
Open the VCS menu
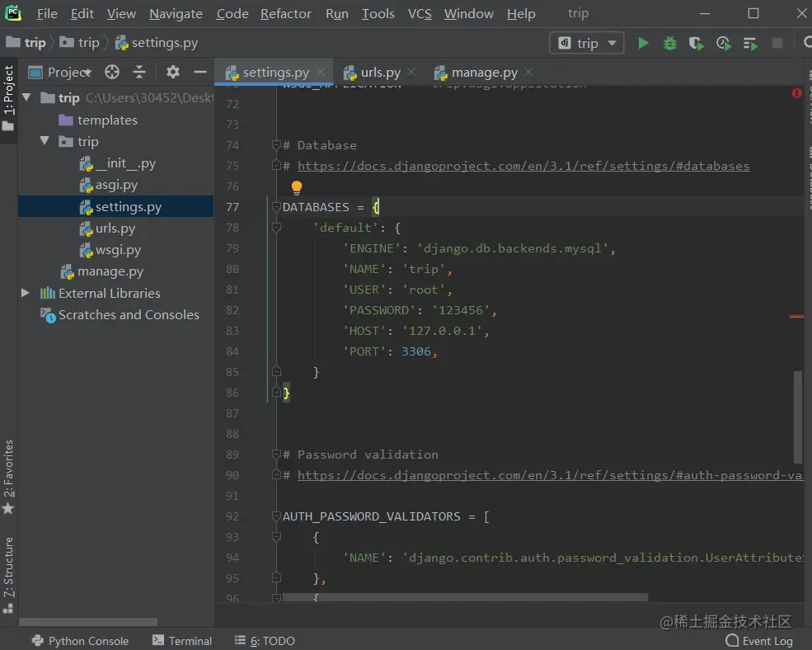click(x=420, y=13)
